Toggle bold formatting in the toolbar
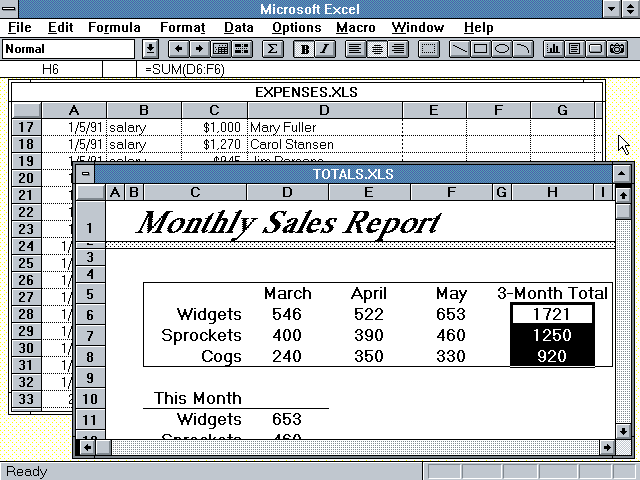640x480 pixels. [305, 48]
